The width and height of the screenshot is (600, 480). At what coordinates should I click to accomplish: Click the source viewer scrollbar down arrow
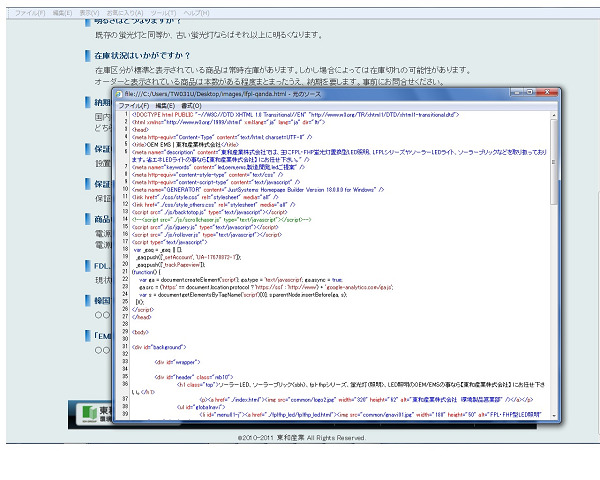pos(554,416)
